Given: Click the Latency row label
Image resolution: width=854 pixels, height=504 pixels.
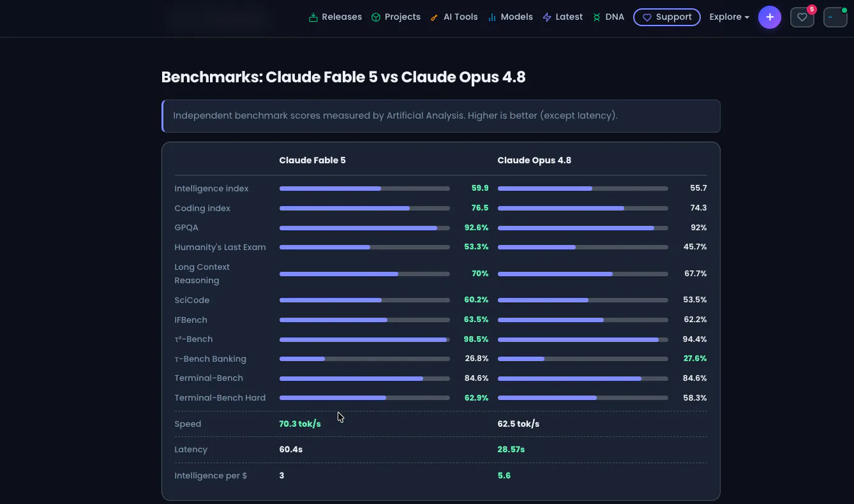Looking at the screenshot, I should pos(191,450).
